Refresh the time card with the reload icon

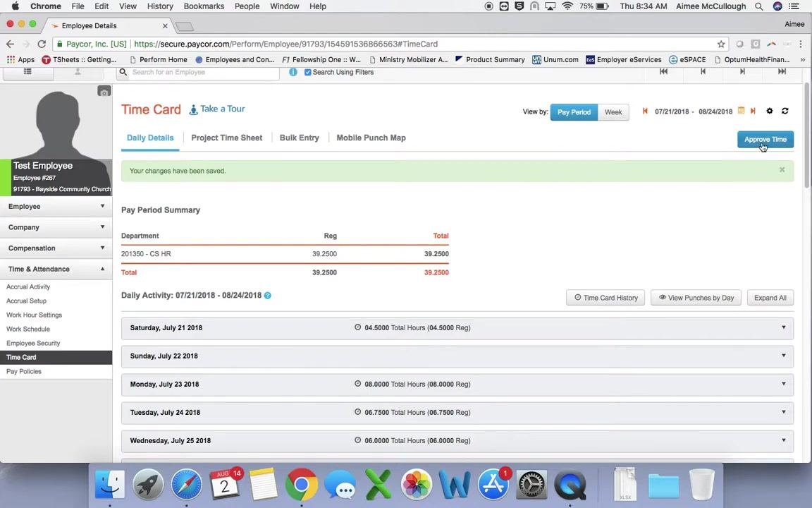[785, 111]
